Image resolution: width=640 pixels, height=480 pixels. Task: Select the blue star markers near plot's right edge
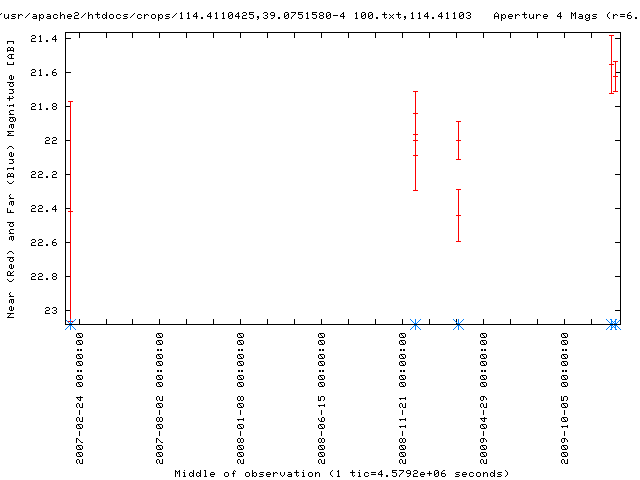[613, 325]
